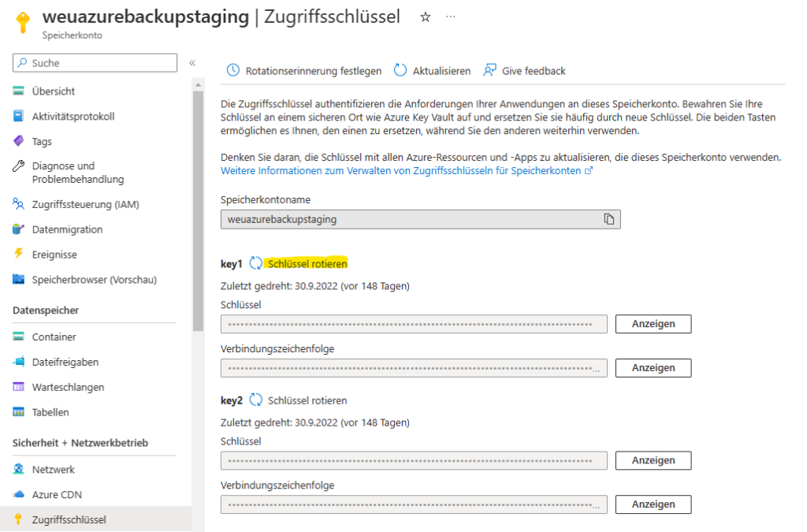Open Speicherbrowser (Vorschau)
This screenshot has height=532, width=807.
point(95,279)
